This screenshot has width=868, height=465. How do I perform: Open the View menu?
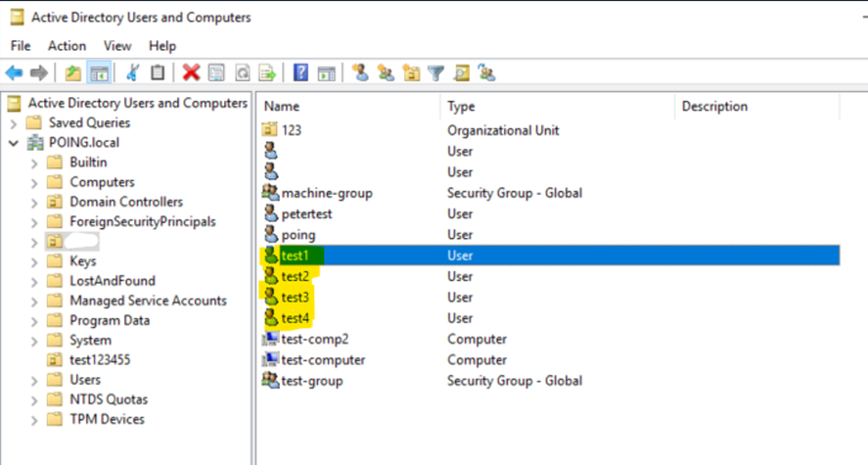tap(117, 46)
